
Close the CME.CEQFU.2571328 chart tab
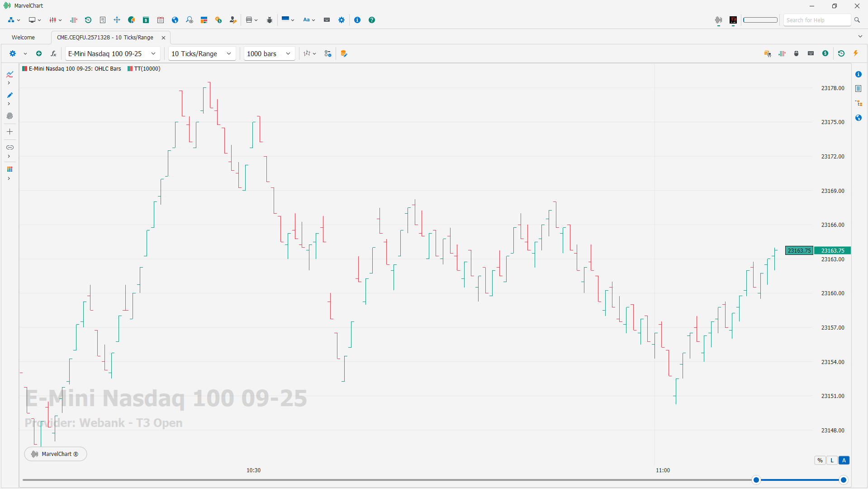coord(164,38)
